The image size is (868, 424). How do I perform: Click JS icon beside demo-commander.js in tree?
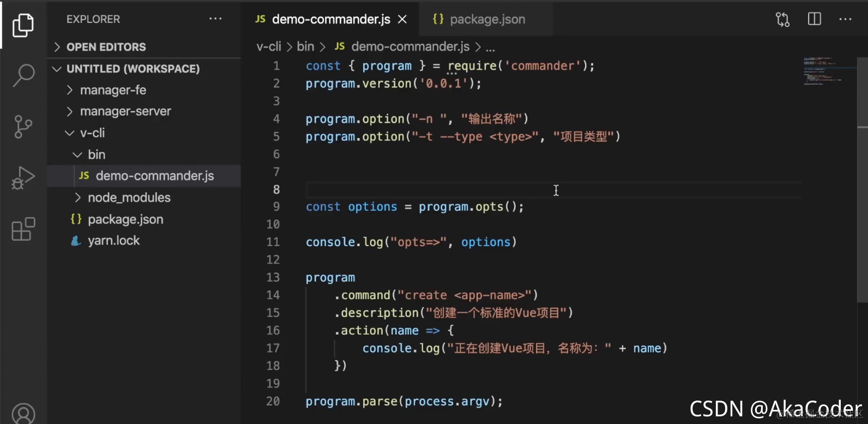84,176
